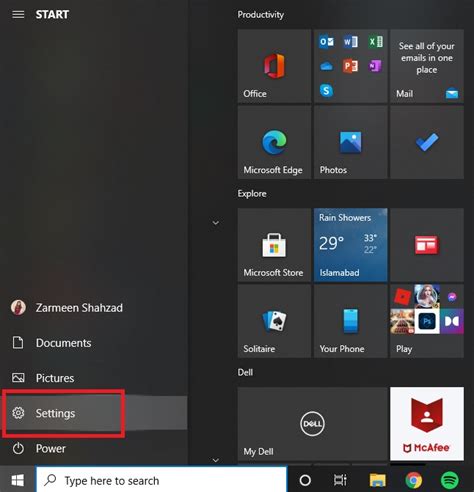Open Task View from the taskbar

pos(340,480)
